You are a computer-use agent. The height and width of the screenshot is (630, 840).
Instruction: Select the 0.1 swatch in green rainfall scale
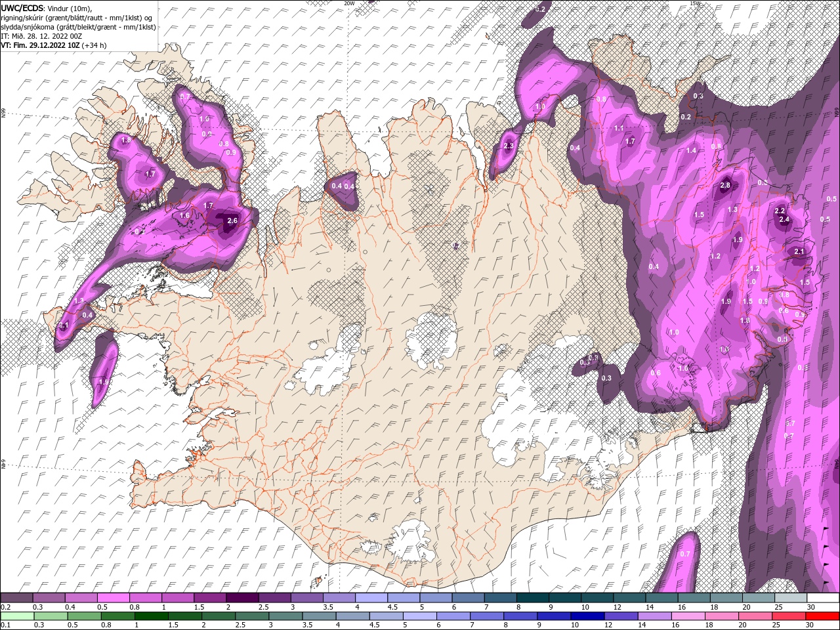click(x=16, y=616)
